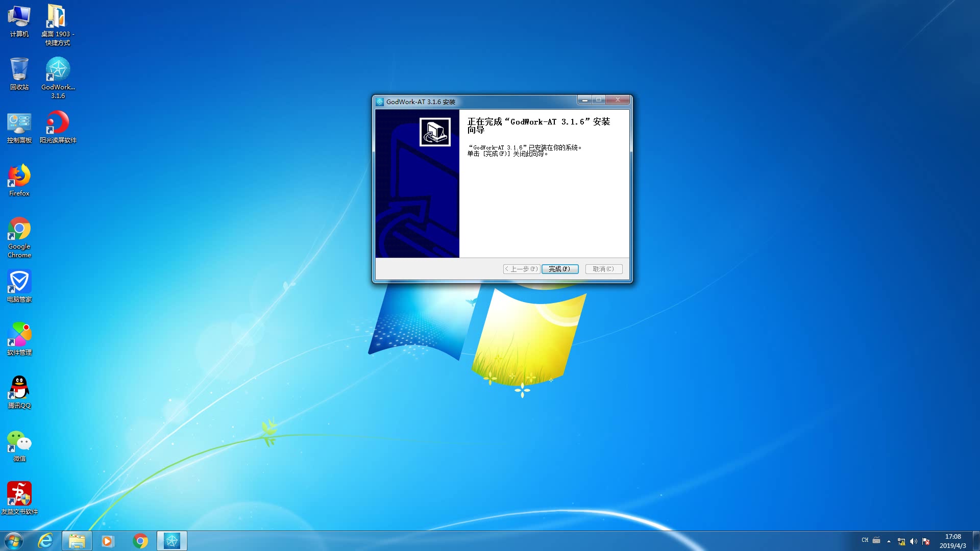The height and width of the screenshot is (551, 980).
Task: Launch Internet Explorer from the taskbar
Action: (x=45, y=541)
